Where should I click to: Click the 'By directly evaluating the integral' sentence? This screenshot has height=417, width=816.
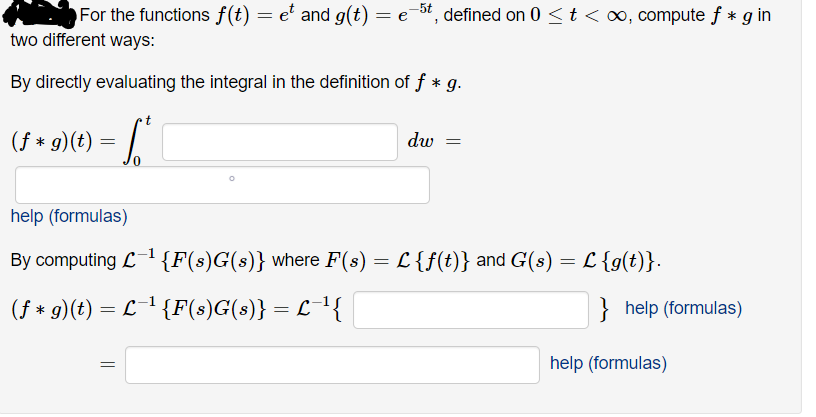(x=236, y=82)
